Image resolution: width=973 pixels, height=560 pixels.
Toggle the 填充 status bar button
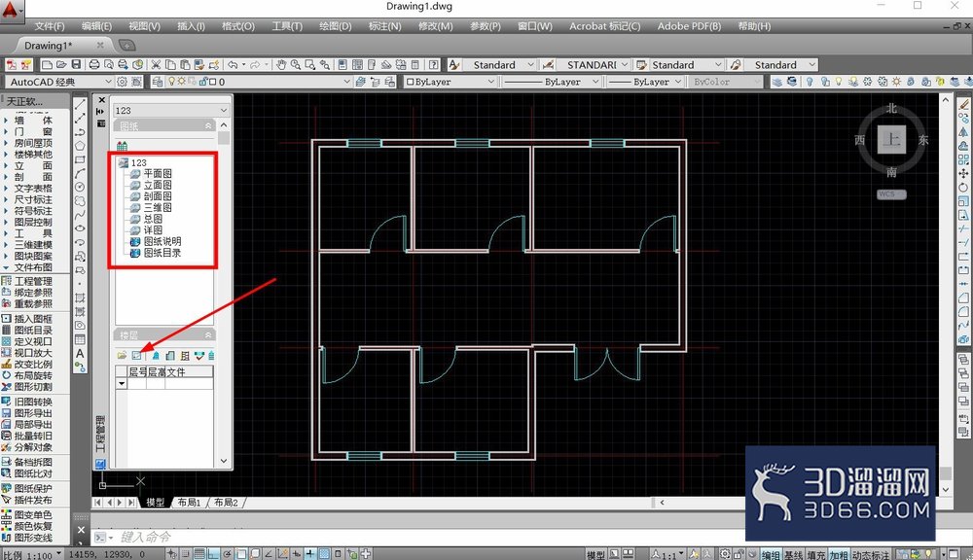[816, 555]
